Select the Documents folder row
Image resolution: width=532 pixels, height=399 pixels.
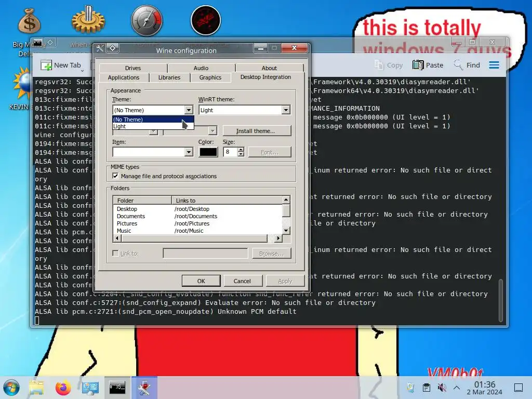[x=197, y=216]
